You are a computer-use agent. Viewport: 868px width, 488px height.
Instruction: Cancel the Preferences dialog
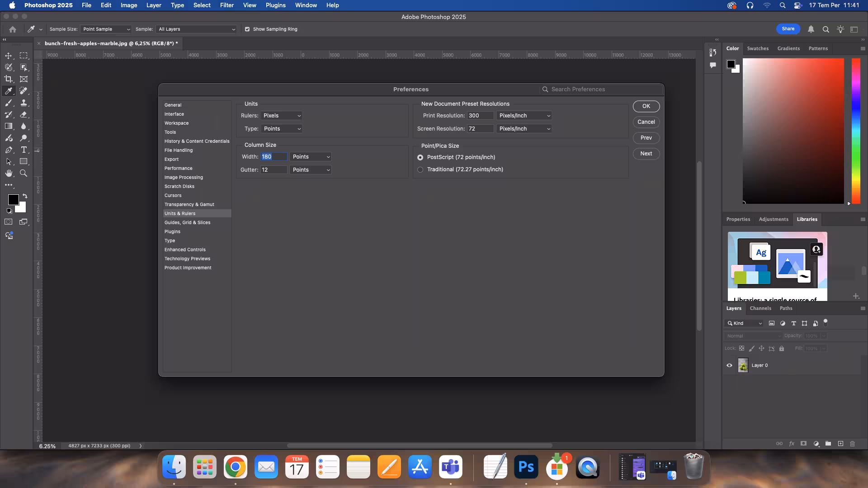pyautogui.click(x=646, y=122)
